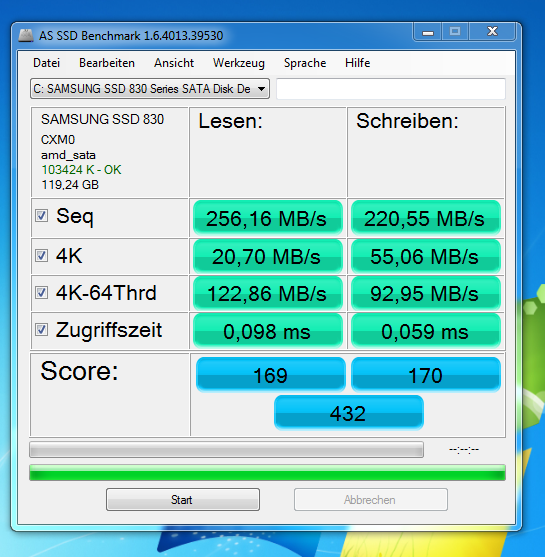The width and height of the screenshot is (545, 557).
Task: Click the total score 432
Action: point(349,413)
